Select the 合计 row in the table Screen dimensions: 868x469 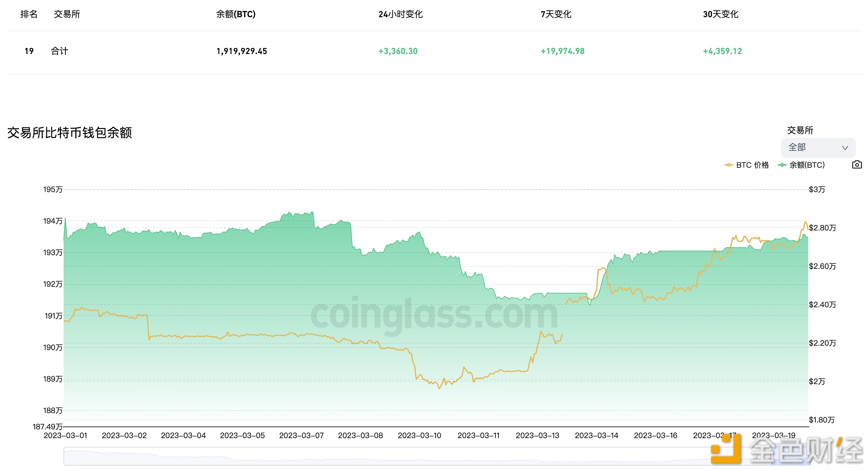tap(59, 51)
